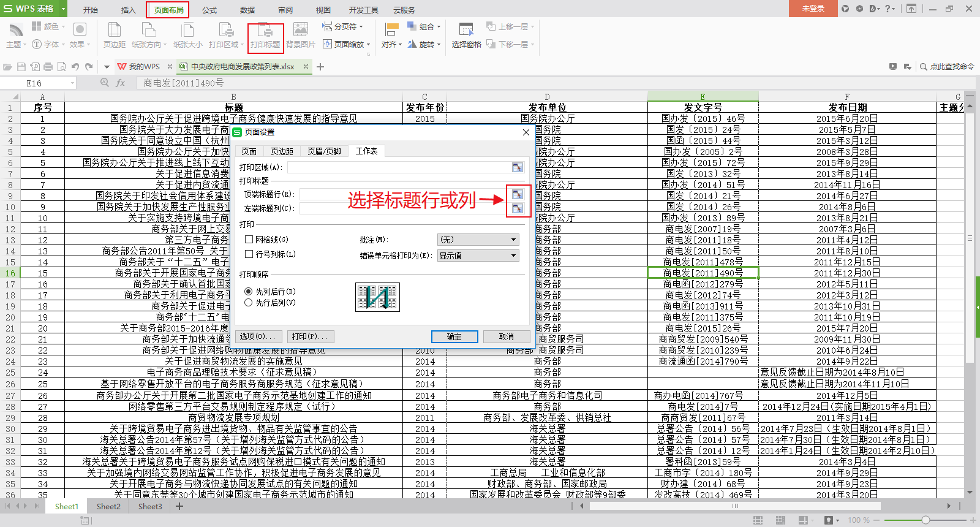Open 背景图片 from the ribbon
The width and height of the screenshot is (980, 527).
(300, 36)
